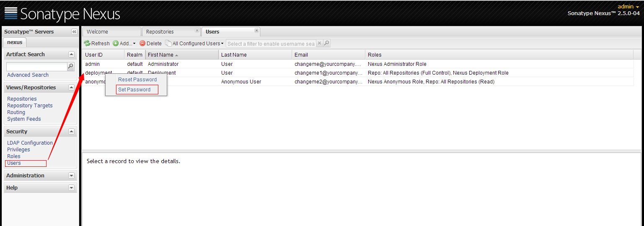
Task: Click changeme2@yourcompany email cell
Action: [x=328, y=82]
